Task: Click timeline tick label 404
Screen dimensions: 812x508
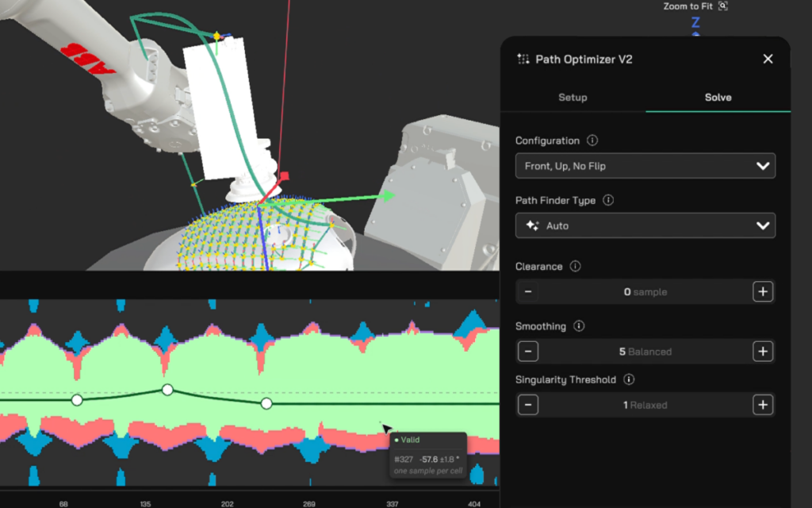Action: (474, 504)
